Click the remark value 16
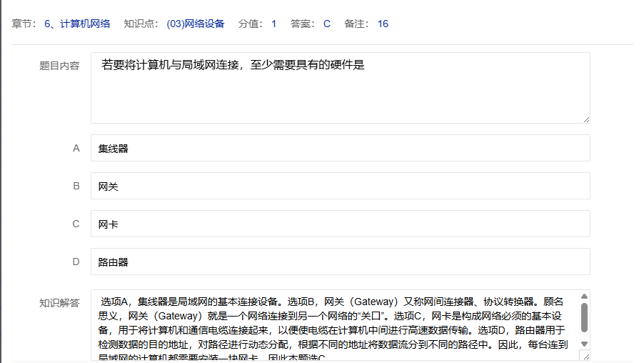This screenshot has width=644, height=363. coord(383,24)
